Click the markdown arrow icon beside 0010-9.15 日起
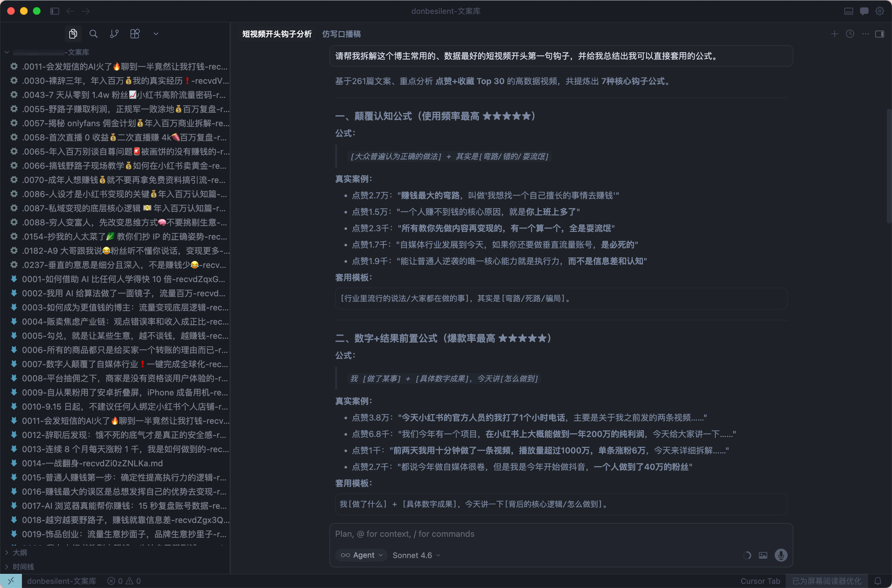Image resolution: width=892 pixels, height=588 pixels. point(14,406)
